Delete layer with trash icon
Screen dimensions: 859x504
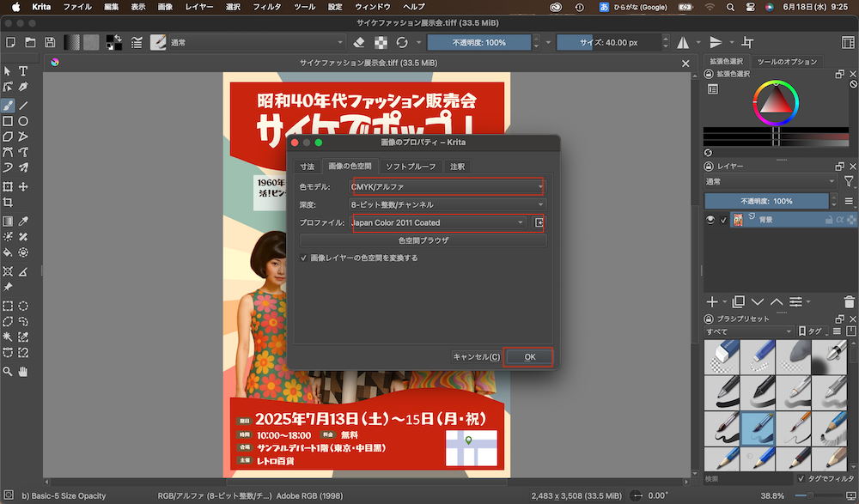(x=849, y=302)
